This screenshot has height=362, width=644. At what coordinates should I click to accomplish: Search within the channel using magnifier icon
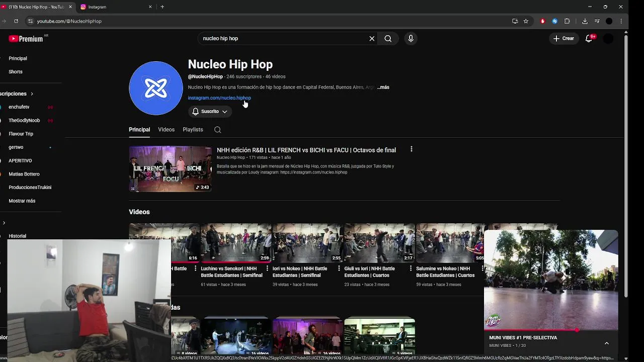click(217, 130)
